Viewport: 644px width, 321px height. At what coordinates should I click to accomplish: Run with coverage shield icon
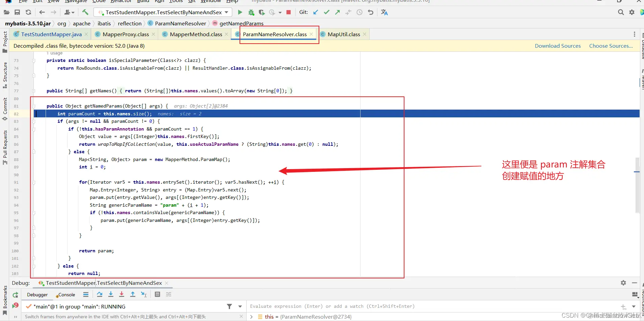point(262,13)
